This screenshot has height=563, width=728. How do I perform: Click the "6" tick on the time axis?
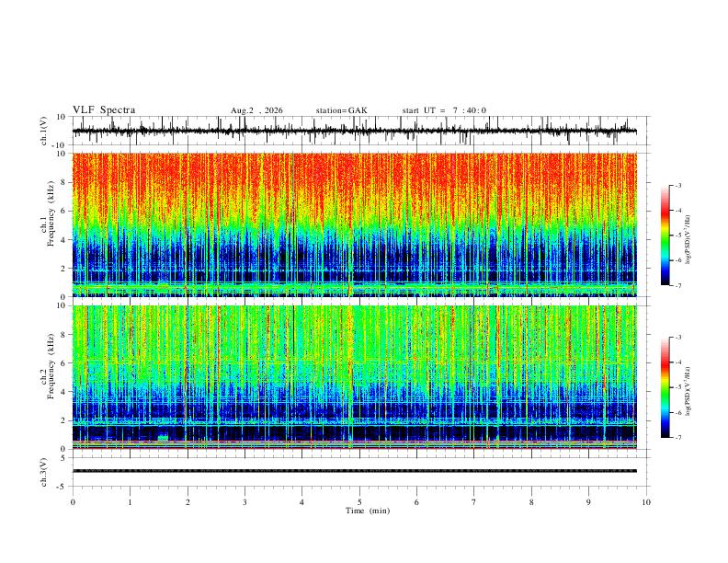coord(416,502)
